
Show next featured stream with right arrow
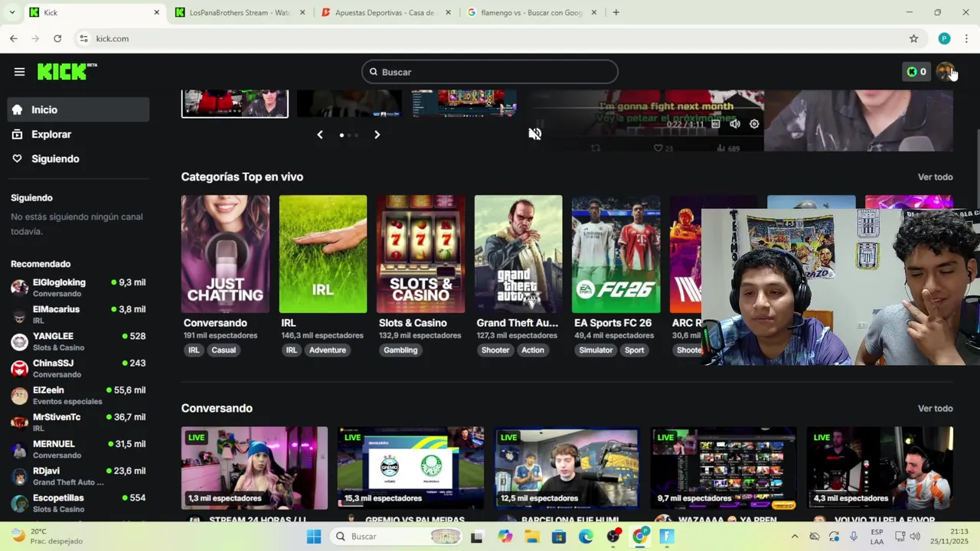point(377,135)
